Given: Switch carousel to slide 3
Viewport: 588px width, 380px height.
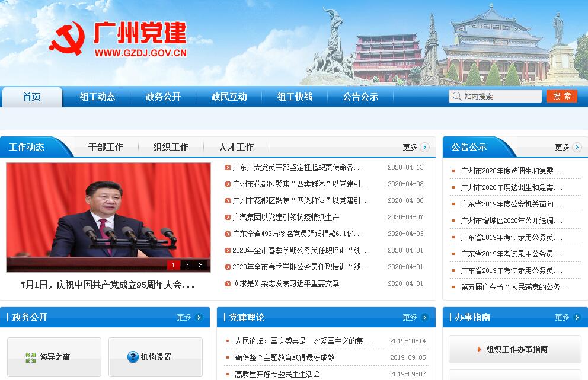Looking at the screenshot, I should point(200,265).
